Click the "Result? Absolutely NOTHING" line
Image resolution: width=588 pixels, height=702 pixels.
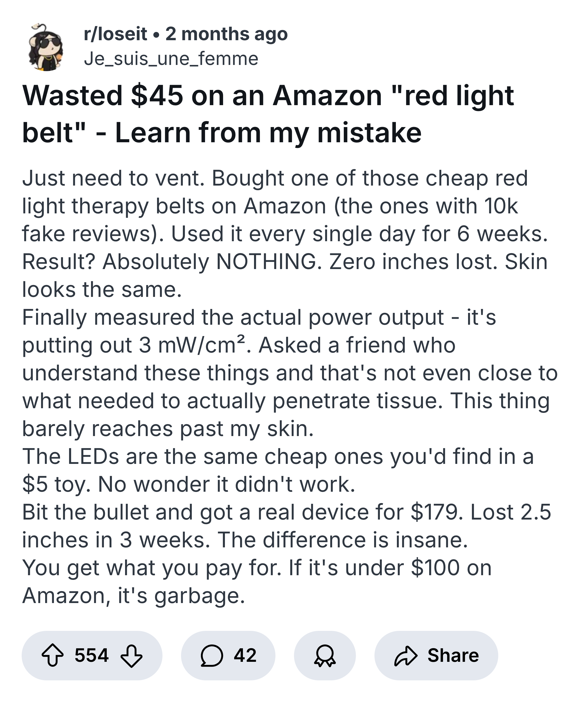pos(284,262)
